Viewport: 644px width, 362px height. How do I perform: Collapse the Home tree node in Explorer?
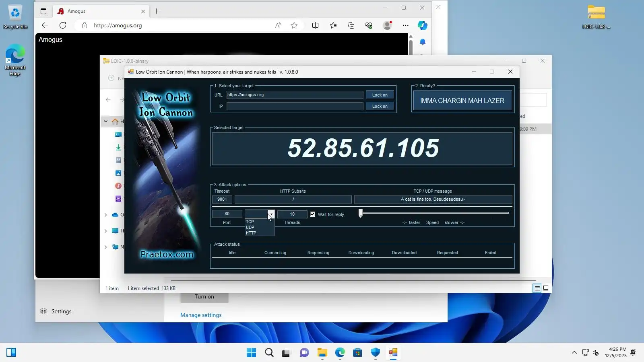pos(105,121)
